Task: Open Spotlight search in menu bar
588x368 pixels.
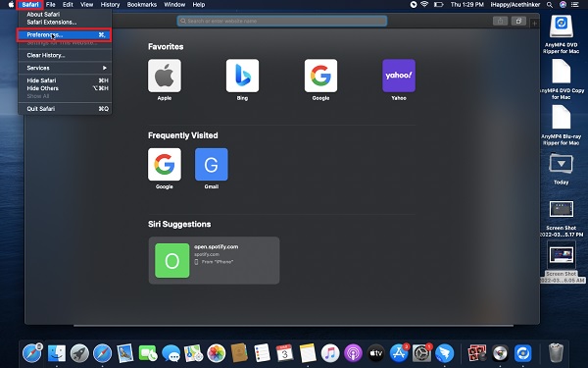Action: coord(550,5)
